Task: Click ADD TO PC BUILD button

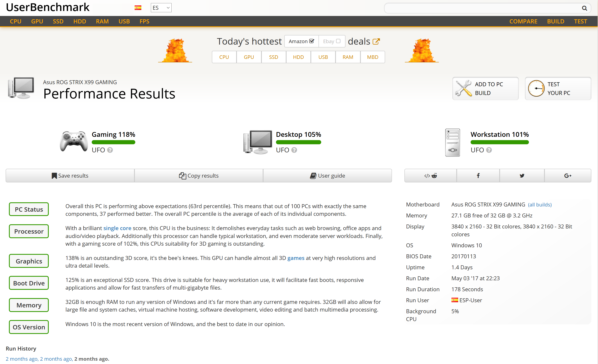Action: pyautogui.click(x=485, y=88)
